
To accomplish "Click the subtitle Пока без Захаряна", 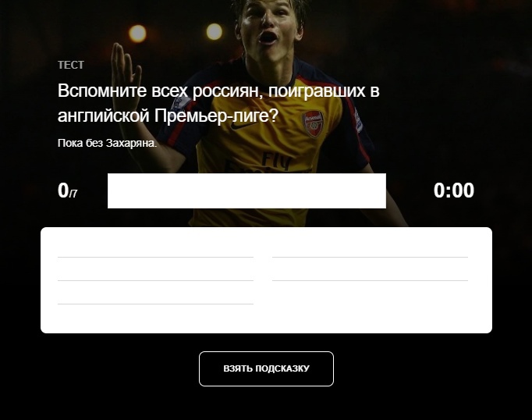I will tap(107, 144).
